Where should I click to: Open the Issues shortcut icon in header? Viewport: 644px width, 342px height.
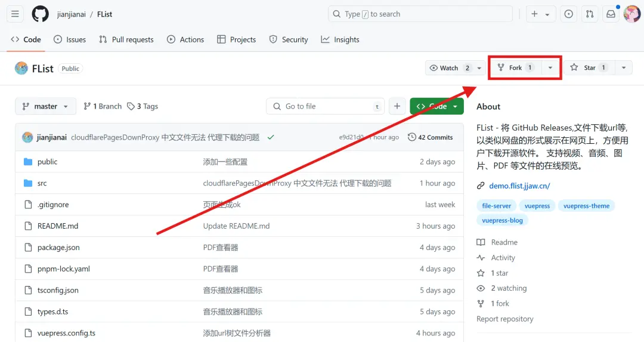click(568, 14)
